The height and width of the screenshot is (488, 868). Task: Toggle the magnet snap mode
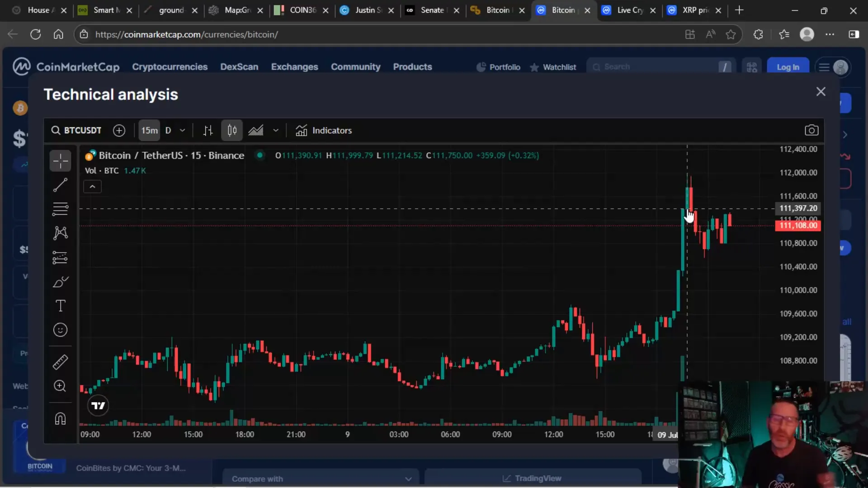click(60, 419)
